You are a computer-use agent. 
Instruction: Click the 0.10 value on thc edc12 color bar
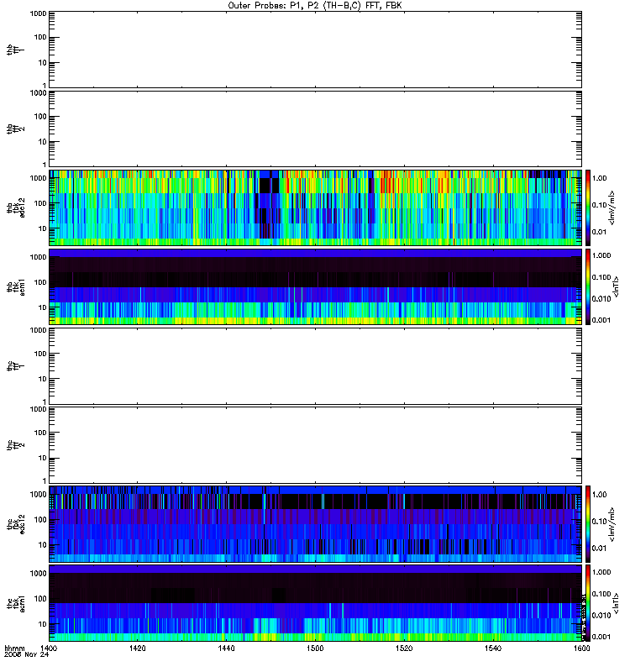(599, 521)
